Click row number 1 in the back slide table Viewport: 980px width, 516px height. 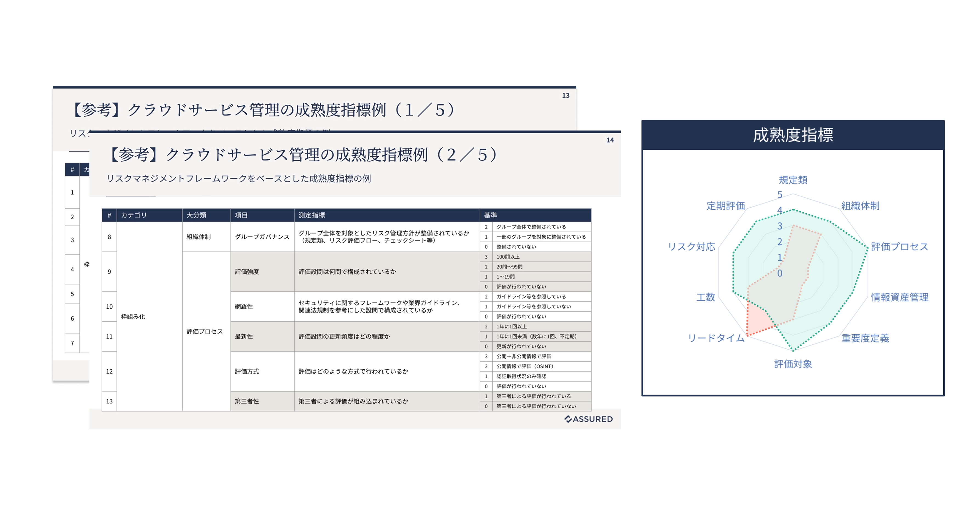pos(72,192)
